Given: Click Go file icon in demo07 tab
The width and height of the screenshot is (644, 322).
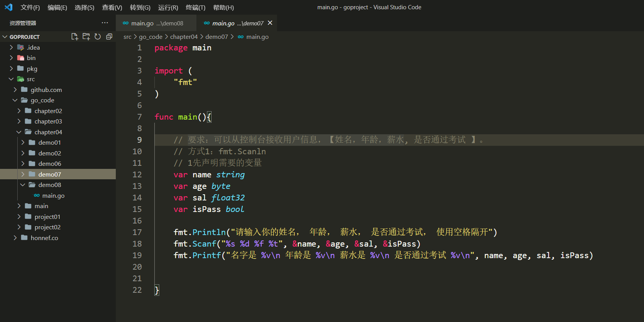Looking at the screenshot, I should point(207,23).
